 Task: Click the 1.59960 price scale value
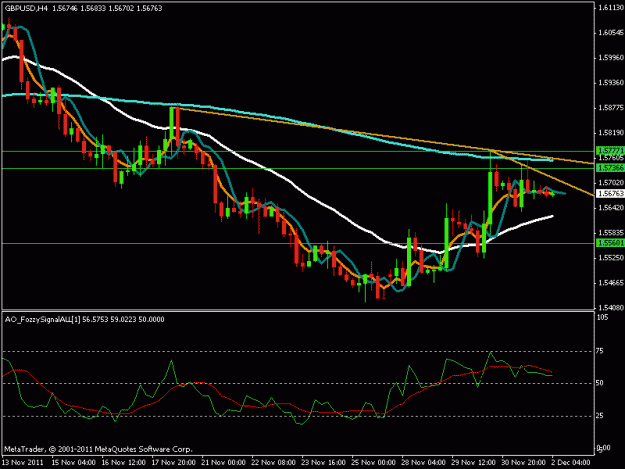click(x=611, y=58)
